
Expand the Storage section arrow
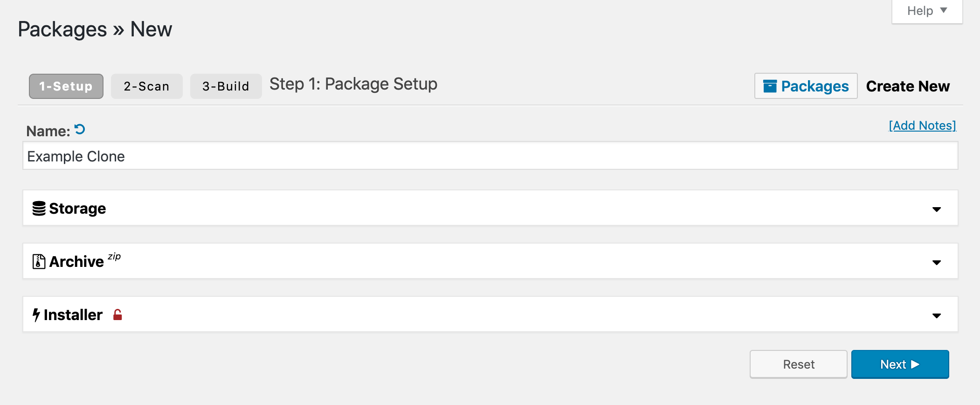pyautogui.click(x=936, y=209)
